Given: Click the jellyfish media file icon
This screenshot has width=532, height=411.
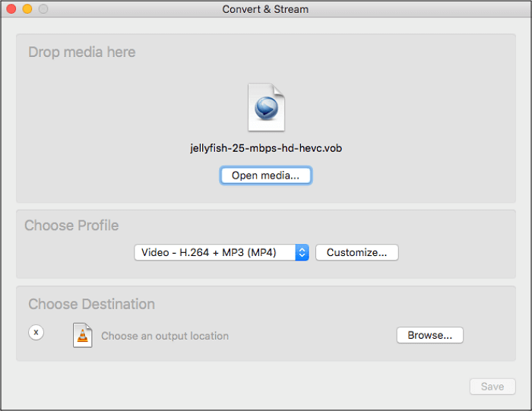Looking at the screenshot, I should tap(266, 108).
